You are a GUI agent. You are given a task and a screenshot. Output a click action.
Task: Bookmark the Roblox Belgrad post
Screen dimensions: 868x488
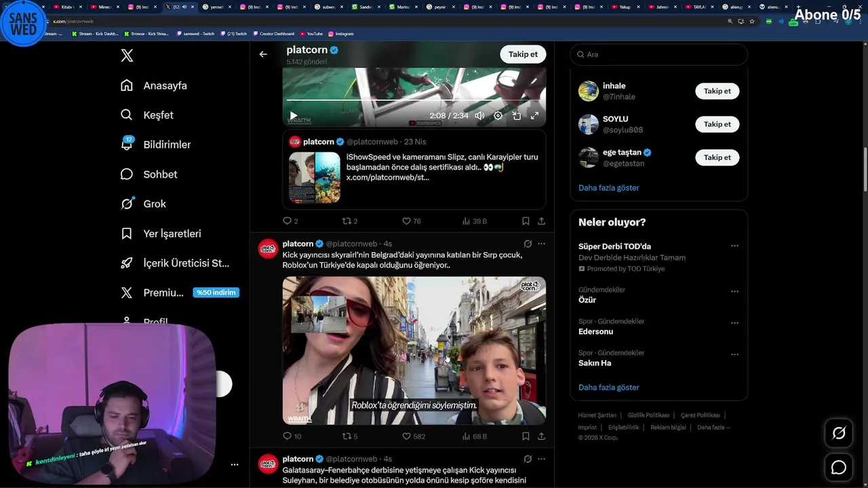(x=526, y=436)
